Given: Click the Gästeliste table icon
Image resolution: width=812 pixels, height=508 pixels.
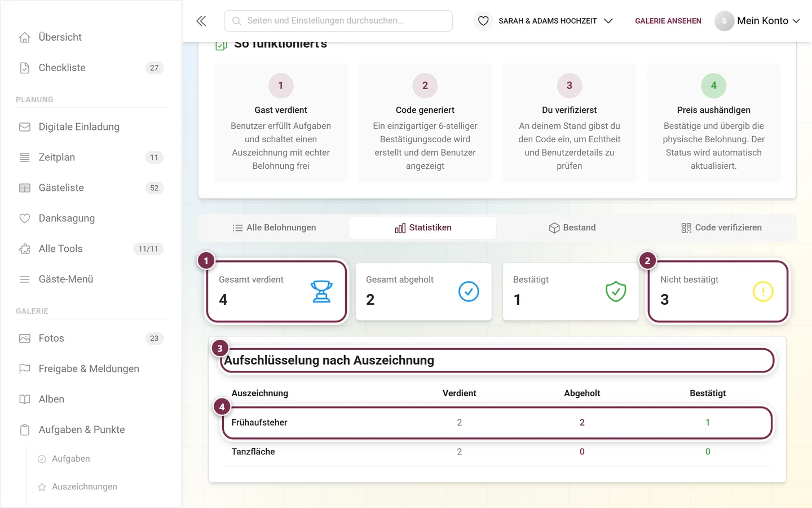Looking at the screenshot, I should 25,188.
